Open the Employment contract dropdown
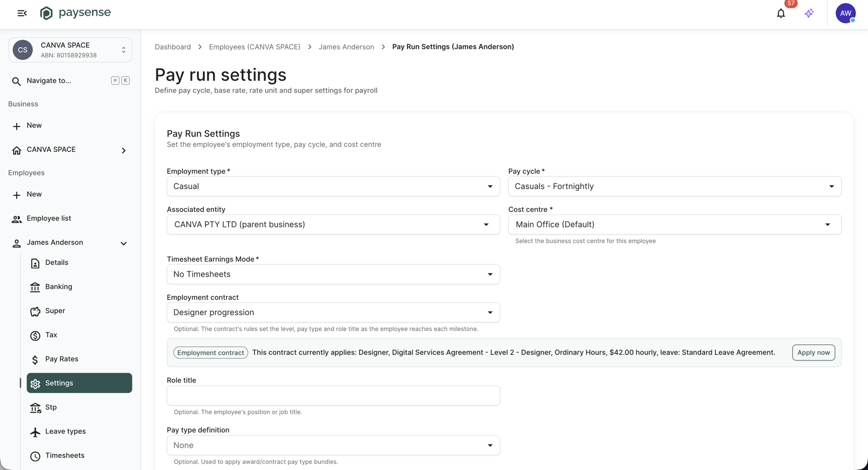868x470 pixels. click(334, 313)
